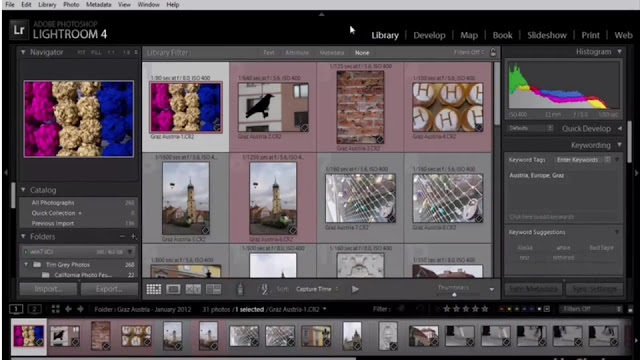
Task: Hide left panel group arrow
Action: pos(5,173)
